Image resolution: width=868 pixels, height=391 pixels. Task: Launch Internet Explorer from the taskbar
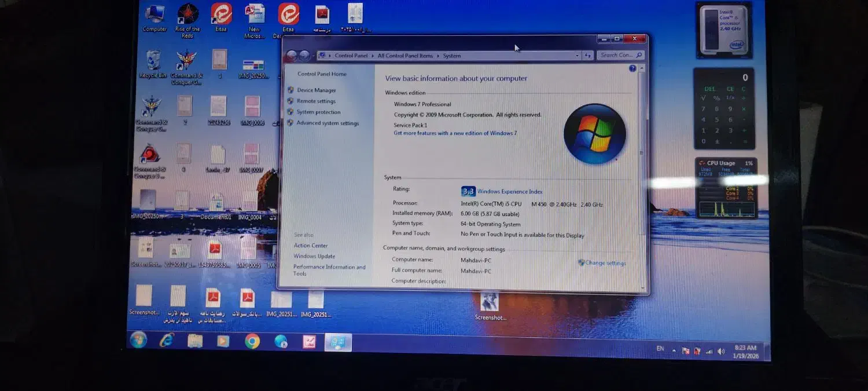pos(167,341)
